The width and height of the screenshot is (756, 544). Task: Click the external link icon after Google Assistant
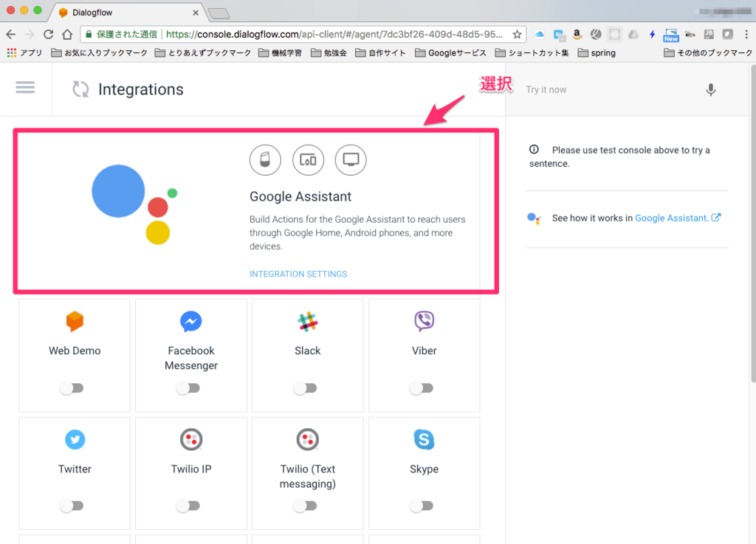(x=716, y=217)
